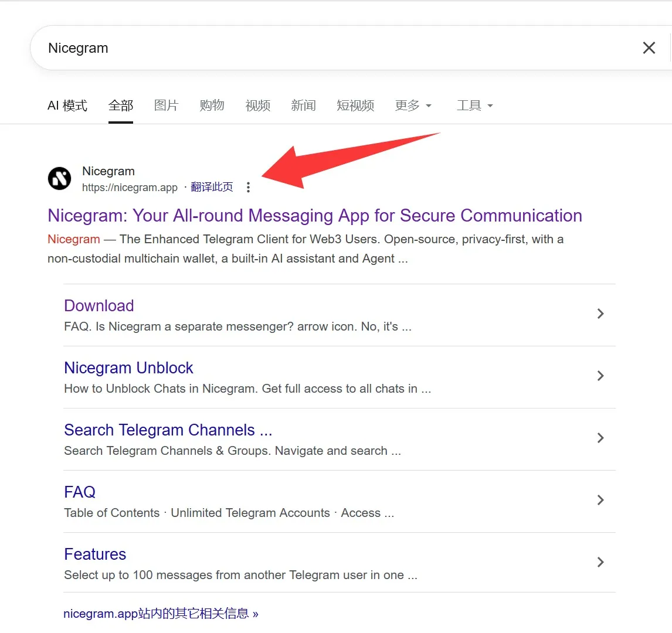672x633 pixels.
Task: Click the chevron arrow beside FAQ
Action: tap(600, 500)
